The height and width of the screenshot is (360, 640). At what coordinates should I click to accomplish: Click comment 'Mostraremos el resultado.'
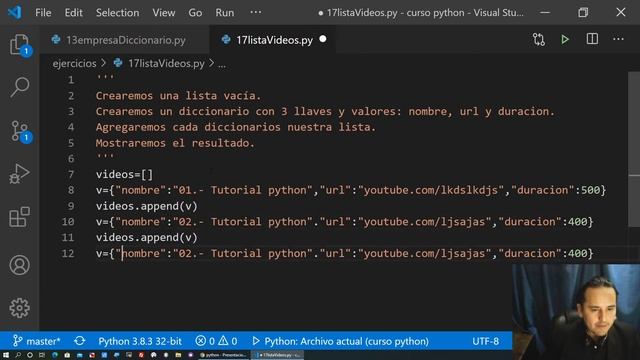click(175, 143)
